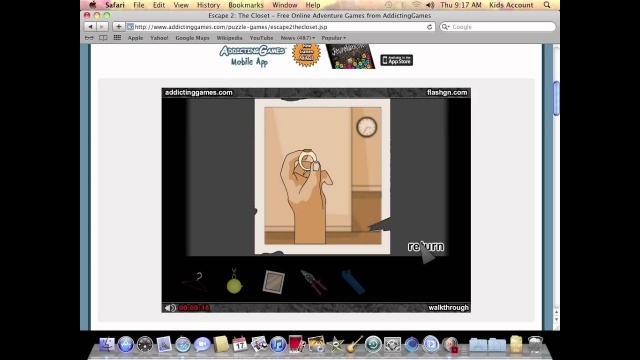Open iChat from the Dock

(202, 344)
